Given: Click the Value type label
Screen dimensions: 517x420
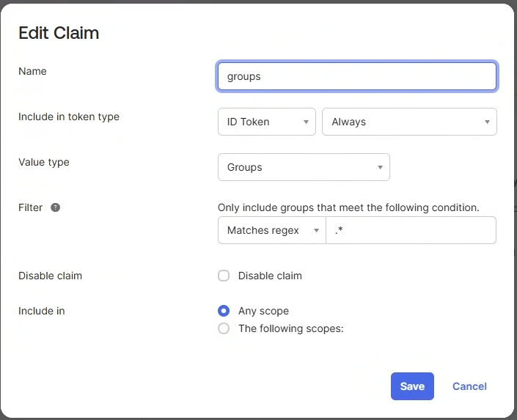Looking at the screenshot, I should click(x=44, y=162).
